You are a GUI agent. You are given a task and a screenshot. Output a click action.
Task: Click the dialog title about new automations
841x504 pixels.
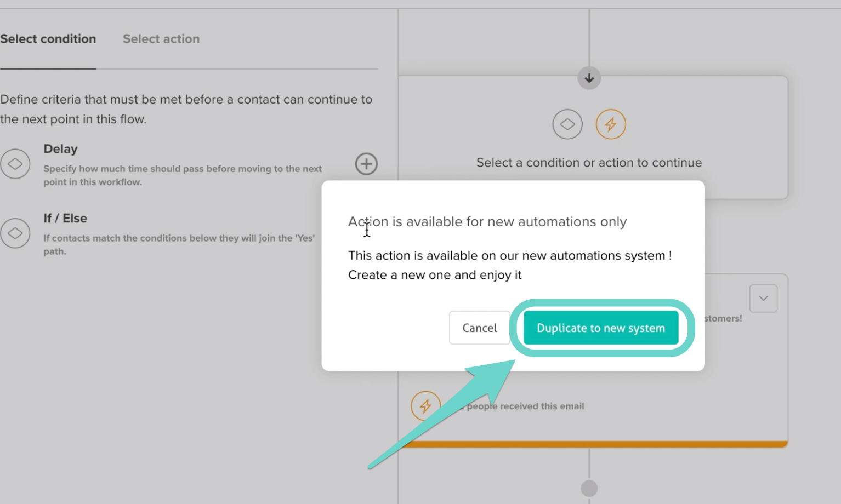(x=487, y=222)
